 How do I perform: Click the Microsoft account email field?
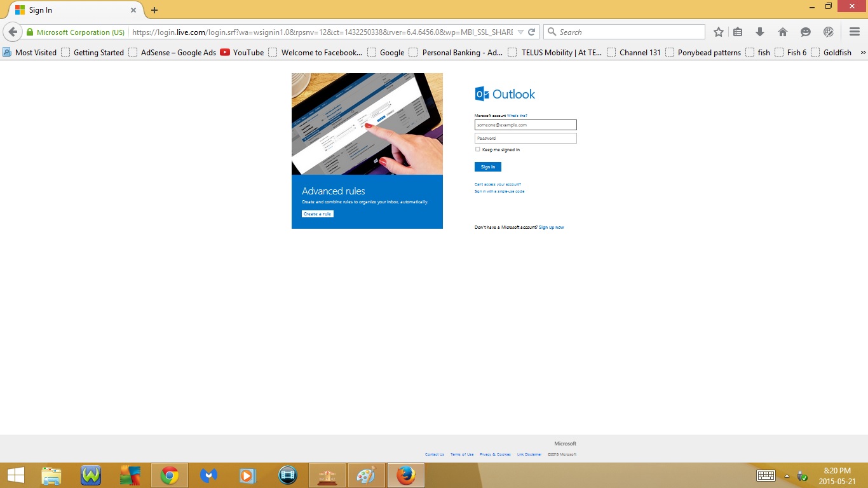526,125
